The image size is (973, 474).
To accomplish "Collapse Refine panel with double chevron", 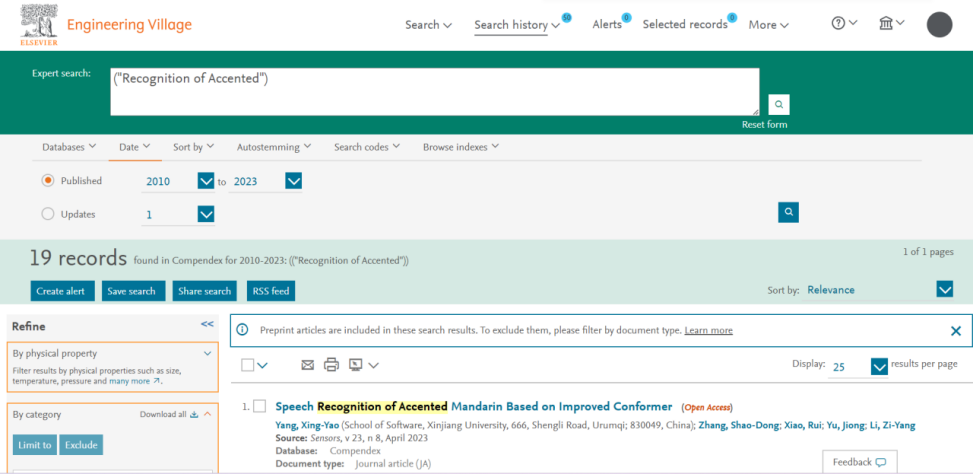I will pos(207,324).
